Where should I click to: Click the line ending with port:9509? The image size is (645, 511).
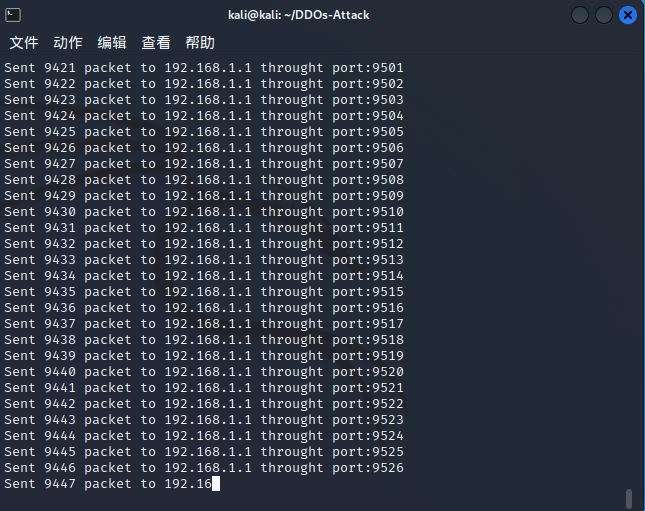[204, 196]
